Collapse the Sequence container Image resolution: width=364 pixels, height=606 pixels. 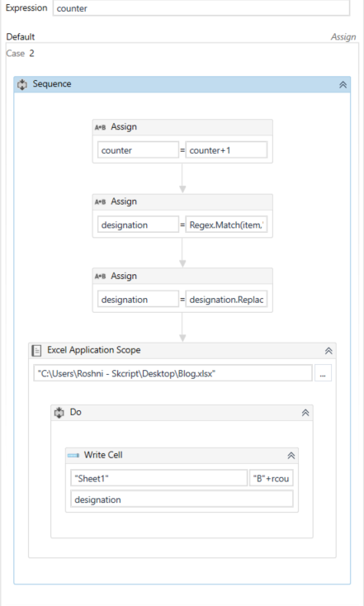[x=343, y=85]
